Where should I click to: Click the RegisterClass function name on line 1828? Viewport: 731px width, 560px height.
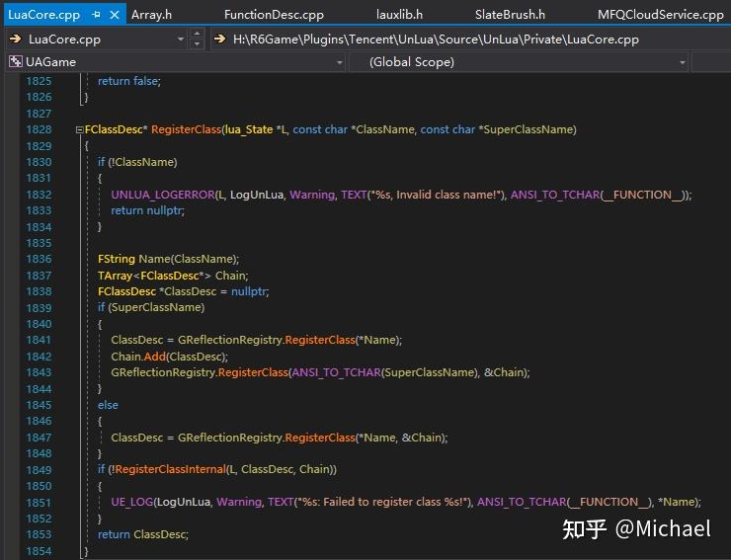coord(186,129)
